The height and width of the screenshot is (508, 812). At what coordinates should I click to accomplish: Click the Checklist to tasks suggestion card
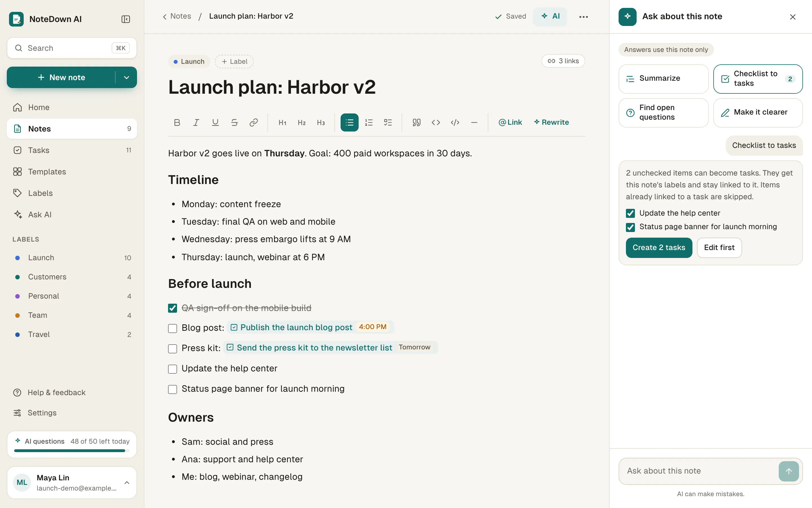point(758,79)
